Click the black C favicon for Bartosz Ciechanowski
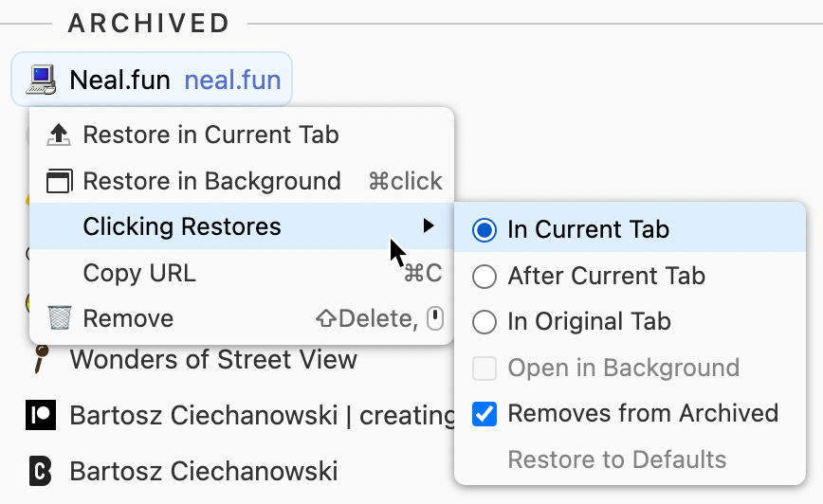 [x=40, y=471]
